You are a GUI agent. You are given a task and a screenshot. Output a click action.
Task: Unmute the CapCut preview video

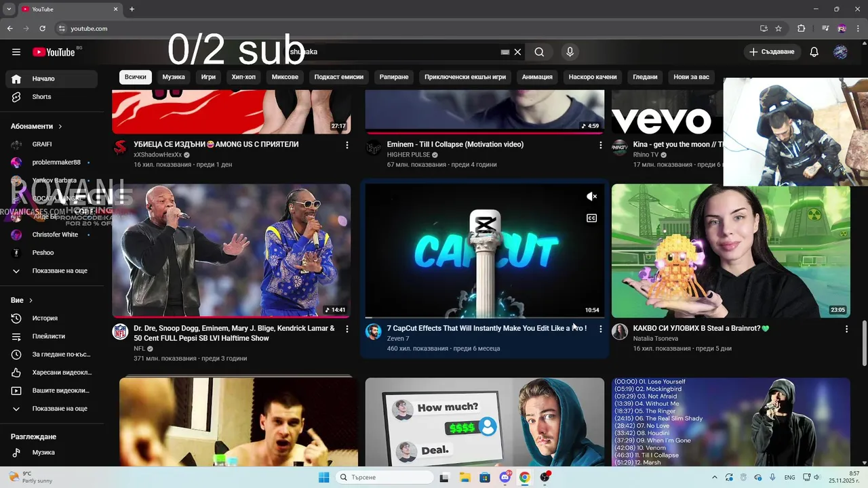click(591, 197)
